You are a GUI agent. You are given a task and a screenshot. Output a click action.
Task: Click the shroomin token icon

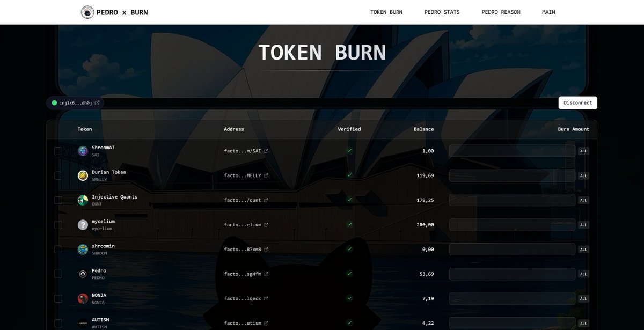coord(83,250)
